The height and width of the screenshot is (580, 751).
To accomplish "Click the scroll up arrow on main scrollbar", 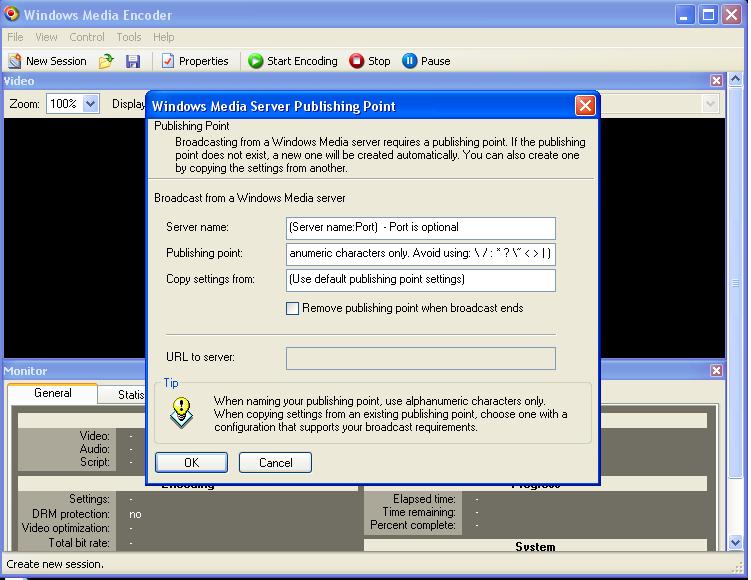I will (x=736, y=79).
